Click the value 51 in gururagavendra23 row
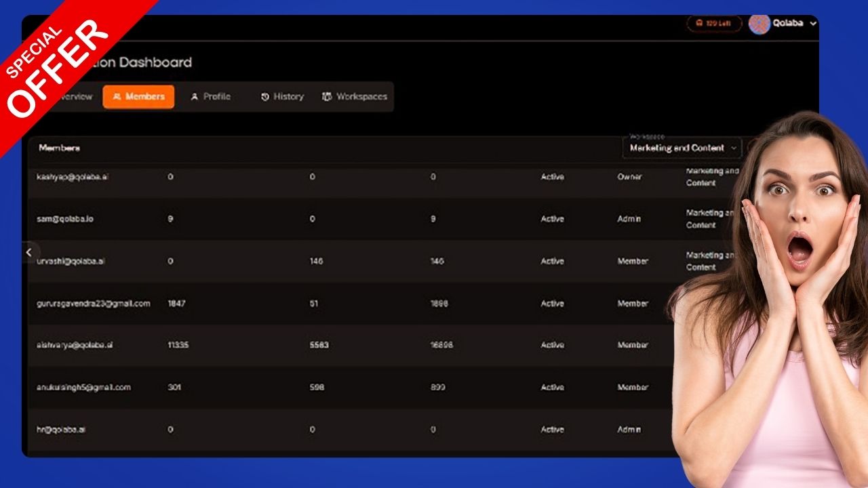 [314, 304]
